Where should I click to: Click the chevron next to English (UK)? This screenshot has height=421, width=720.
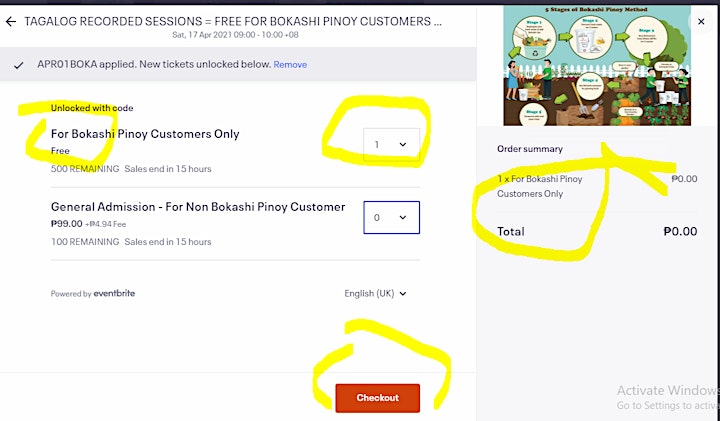click(x=403, y=294)
